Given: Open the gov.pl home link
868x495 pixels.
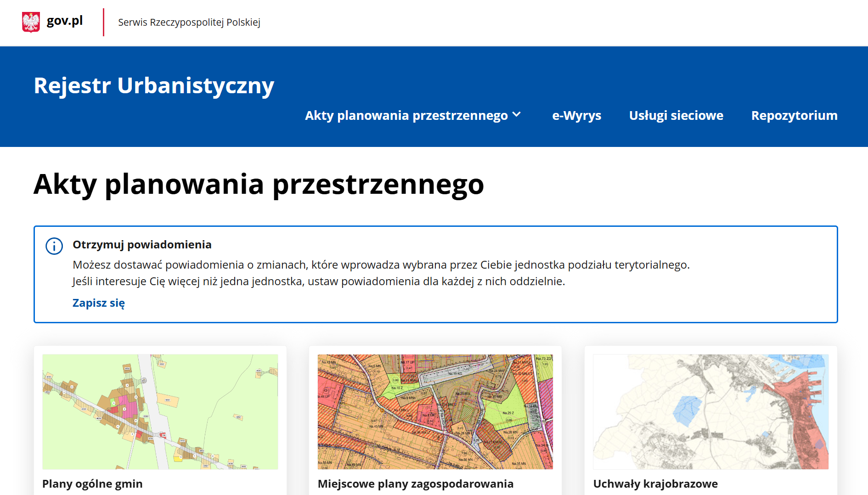Looking at the screenshot, I should (65, 21).
